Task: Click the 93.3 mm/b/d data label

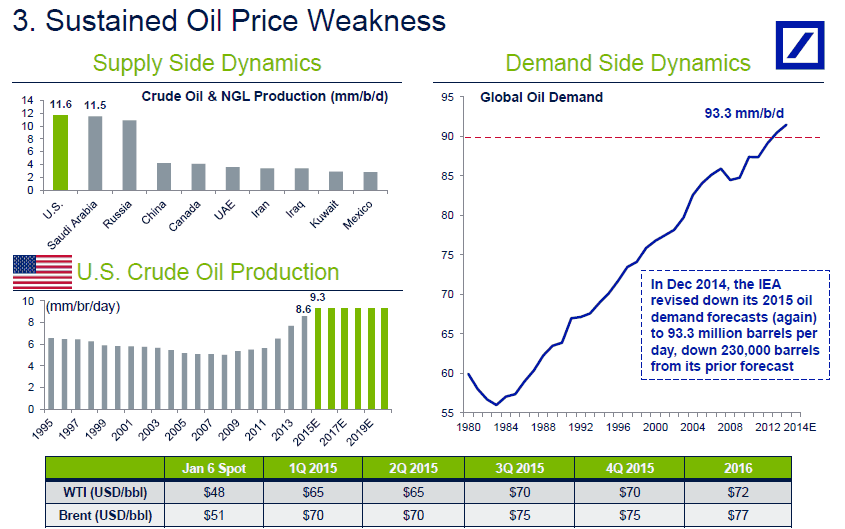Action: (x=744, y=113)
